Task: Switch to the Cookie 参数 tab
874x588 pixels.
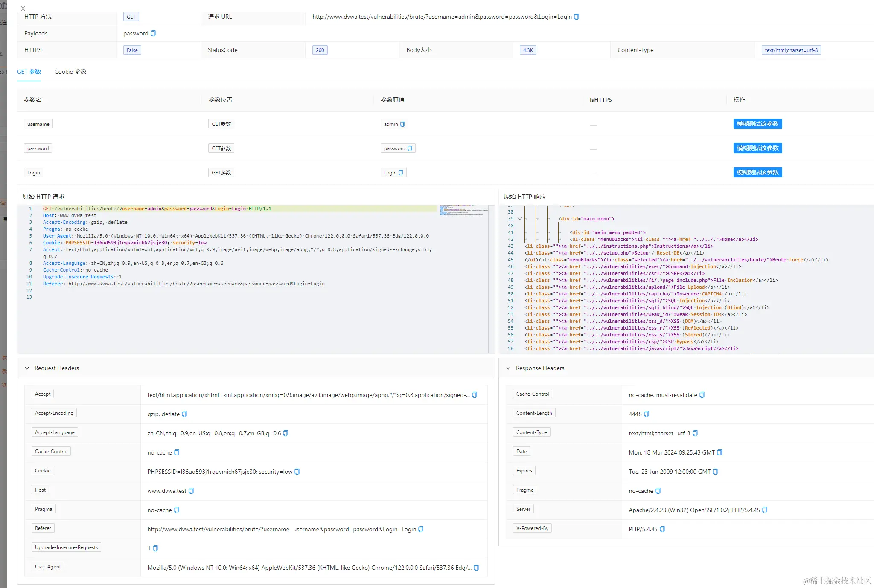Action: (70, 72)
